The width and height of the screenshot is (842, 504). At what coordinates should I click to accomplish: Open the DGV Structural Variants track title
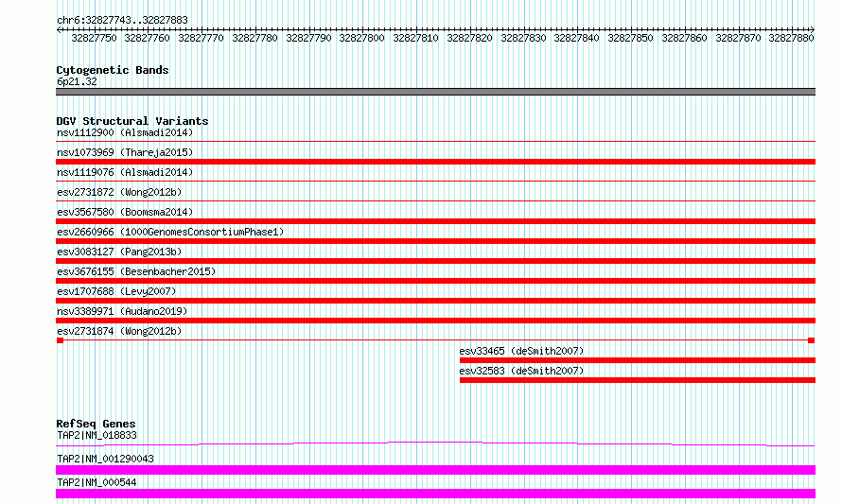132,121
